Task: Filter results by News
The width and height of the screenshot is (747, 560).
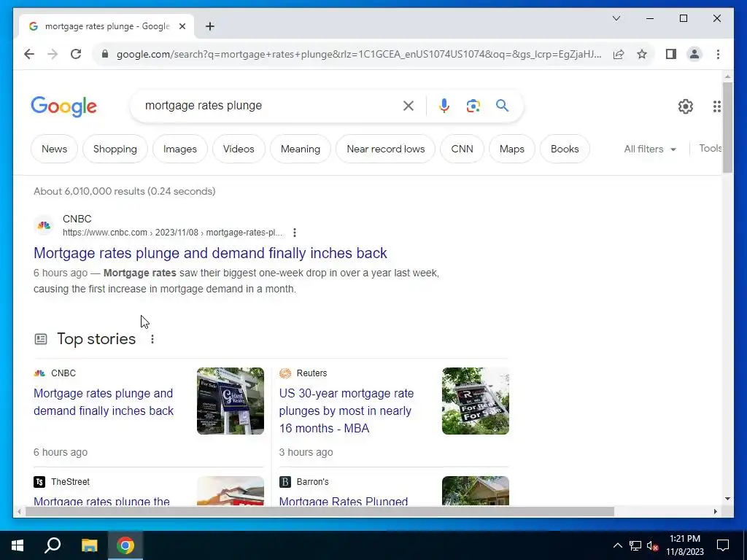Action: (x=54, y=149)
